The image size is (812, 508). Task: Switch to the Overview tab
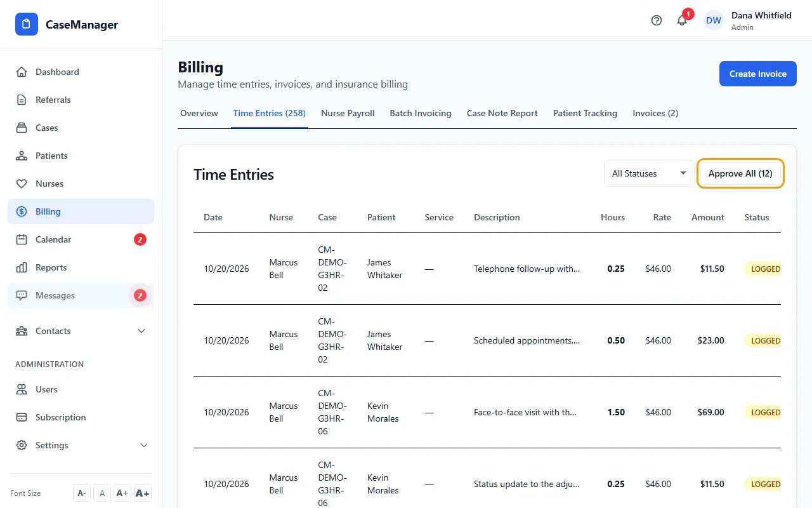click(199, 113)
